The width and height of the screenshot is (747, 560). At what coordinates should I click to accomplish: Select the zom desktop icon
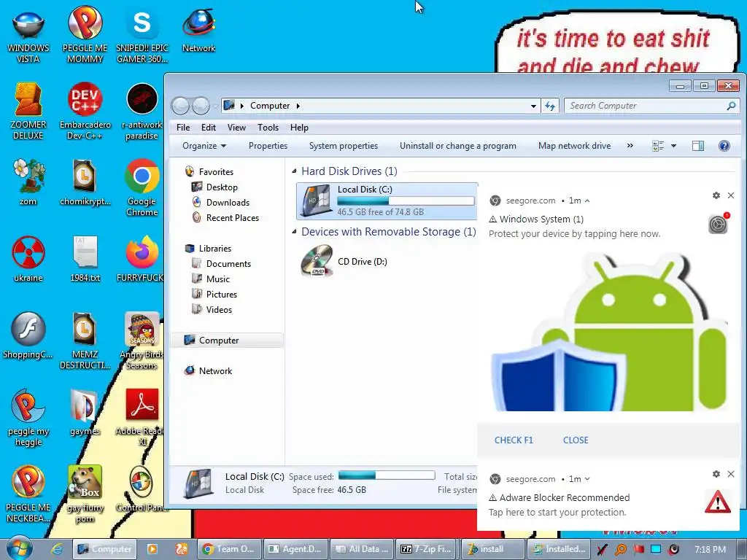point(28,182)
